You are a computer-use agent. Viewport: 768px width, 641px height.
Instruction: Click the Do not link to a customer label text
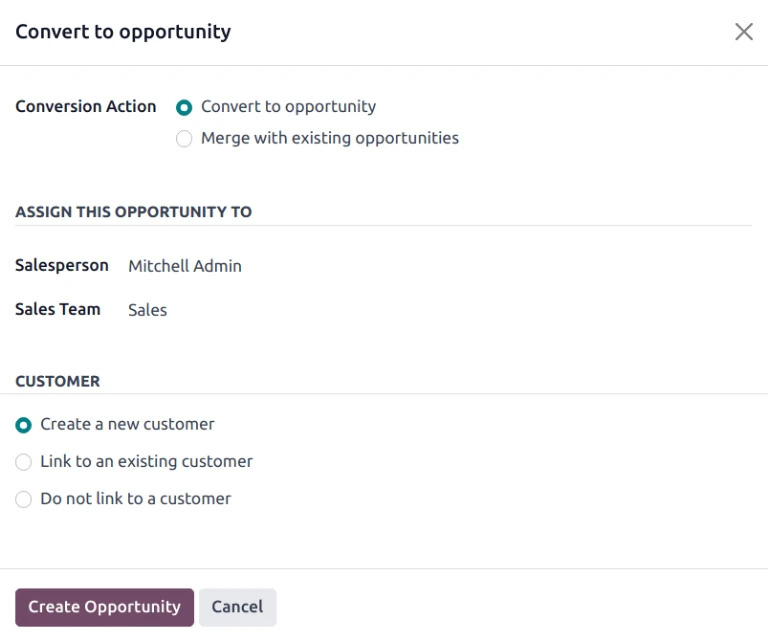click(x=135, y=498)
